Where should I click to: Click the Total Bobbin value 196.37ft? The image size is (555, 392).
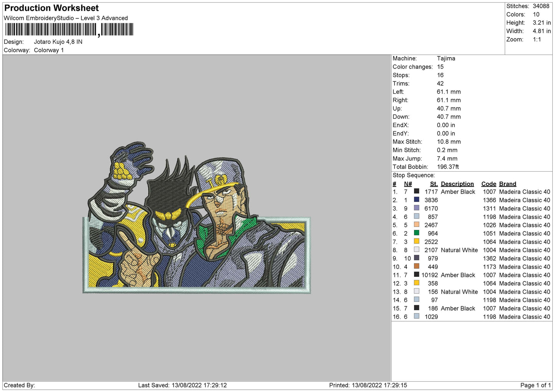coord(448,167)
